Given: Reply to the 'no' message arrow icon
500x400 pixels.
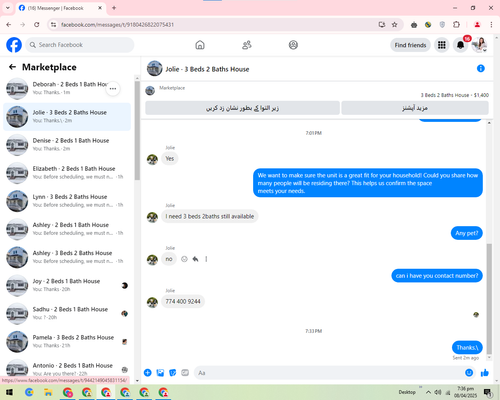Looking at the screenshot, I should 195,259.
